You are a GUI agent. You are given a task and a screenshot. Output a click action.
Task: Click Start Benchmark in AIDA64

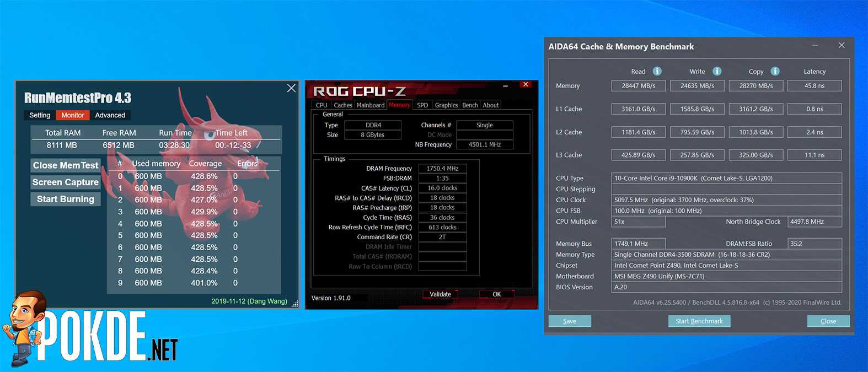coord(699,321)
